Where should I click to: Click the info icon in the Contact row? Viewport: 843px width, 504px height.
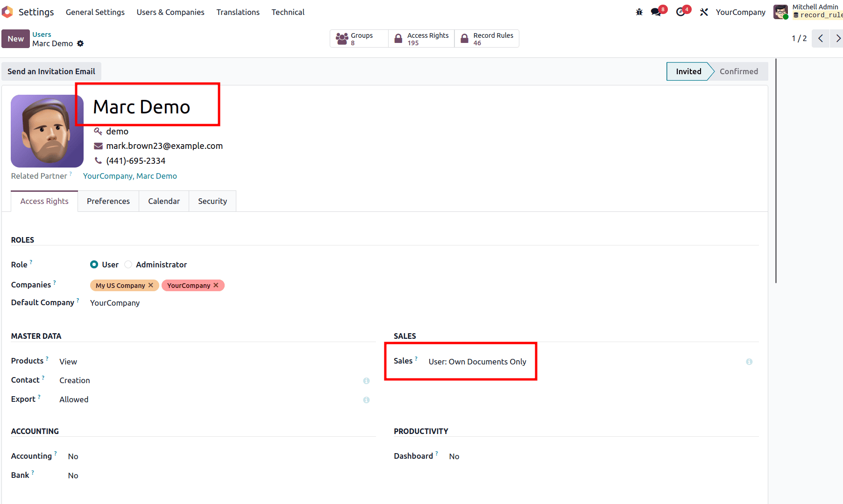click(x=366, y=381)
